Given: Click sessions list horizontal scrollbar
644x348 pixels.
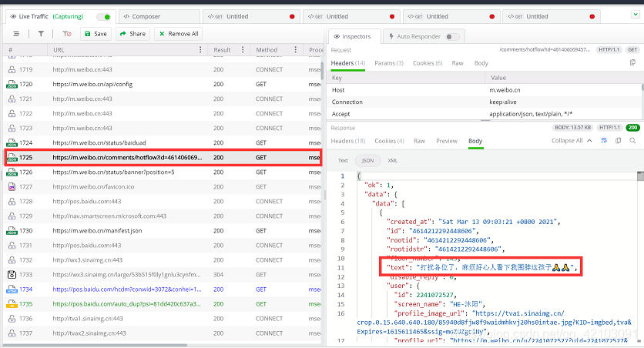Looking at the screenshot, I should (96, 345).
